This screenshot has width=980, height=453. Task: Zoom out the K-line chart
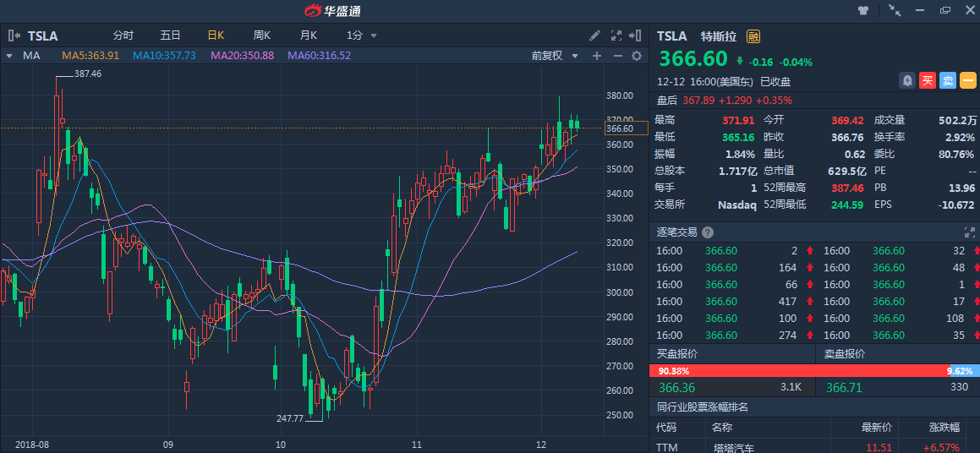(617, 56)
